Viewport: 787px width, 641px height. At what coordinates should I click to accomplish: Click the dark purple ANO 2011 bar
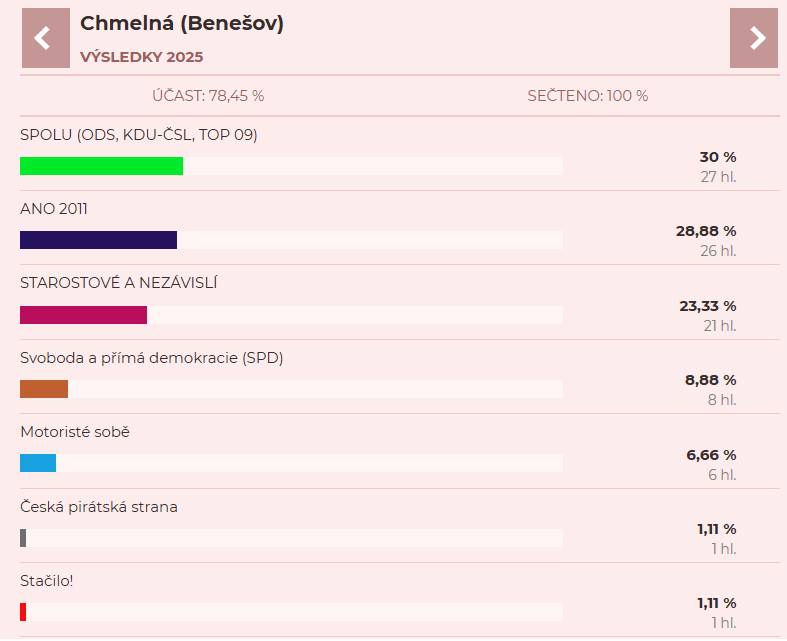point(98,240)
